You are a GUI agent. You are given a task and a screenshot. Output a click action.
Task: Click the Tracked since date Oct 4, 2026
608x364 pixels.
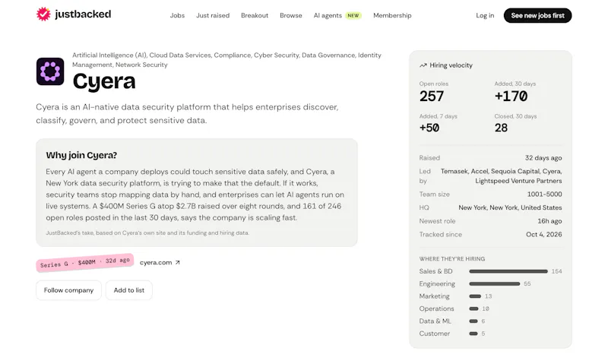pyautogui.click(x=544, y=235)
